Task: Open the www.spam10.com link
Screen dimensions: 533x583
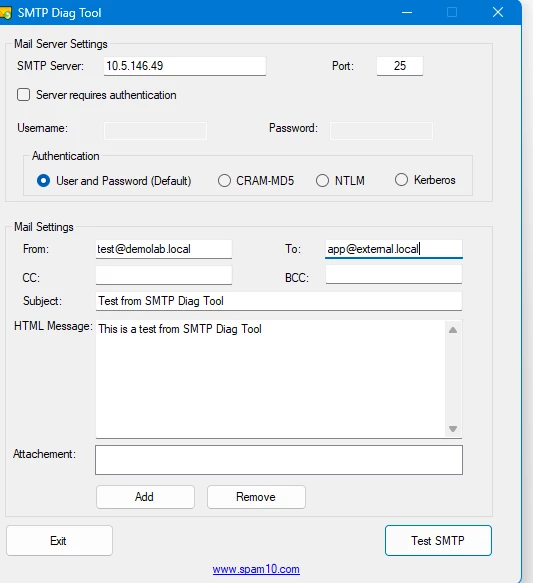Action: tap(256, 569)
